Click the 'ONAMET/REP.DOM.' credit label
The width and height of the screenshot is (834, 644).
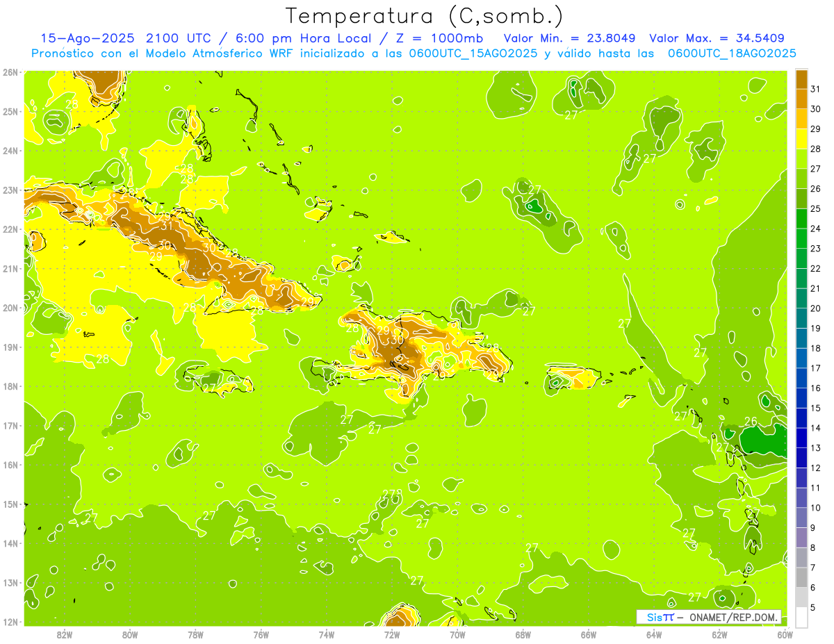(x=733, y=617)
